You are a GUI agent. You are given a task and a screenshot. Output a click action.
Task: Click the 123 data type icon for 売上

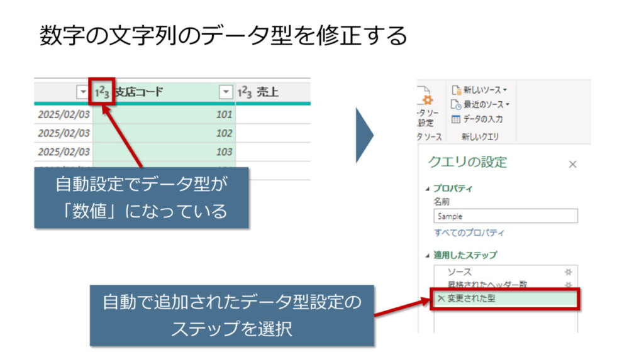pos(245,92)
